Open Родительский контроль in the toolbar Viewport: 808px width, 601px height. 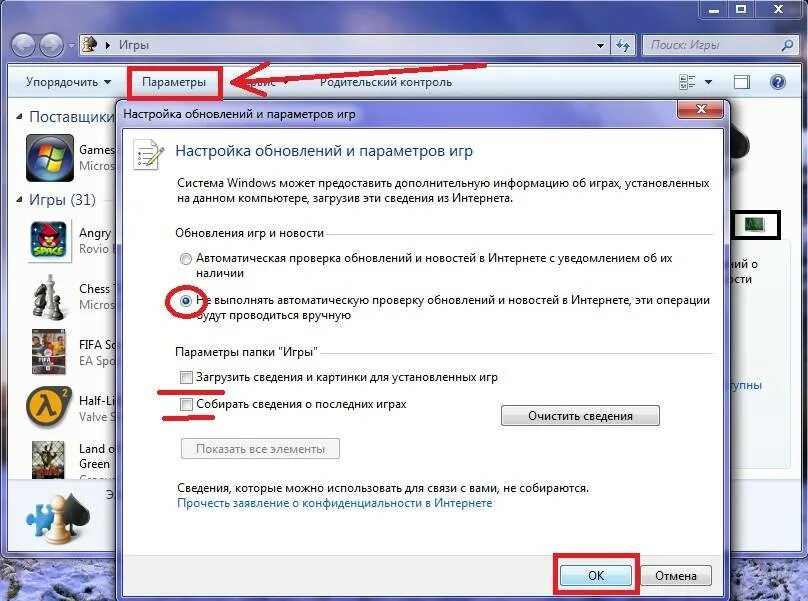385,82
